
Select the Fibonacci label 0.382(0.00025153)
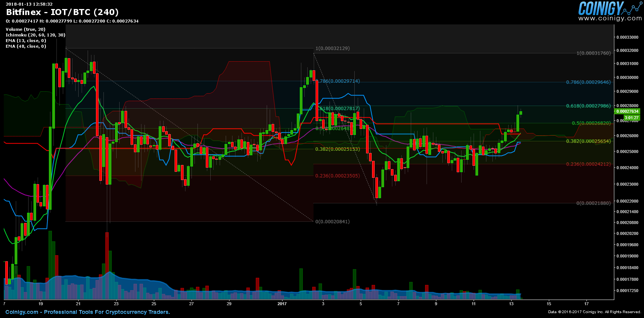coord(337,149)
